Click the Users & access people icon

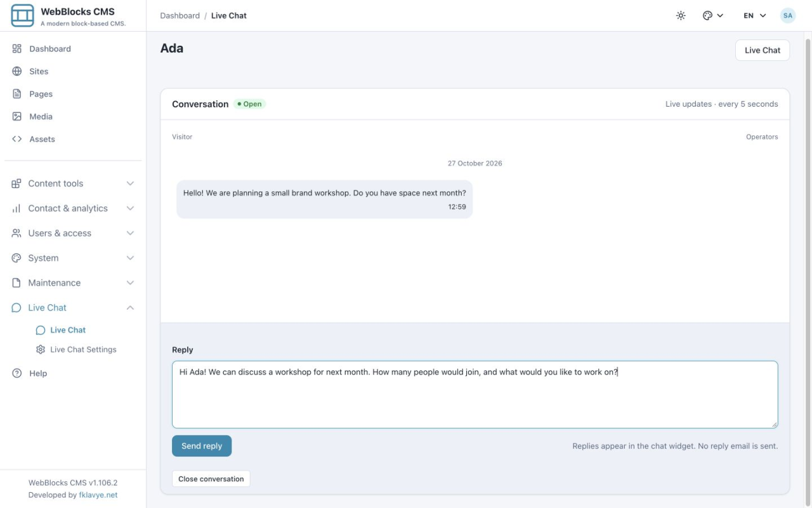16,233
